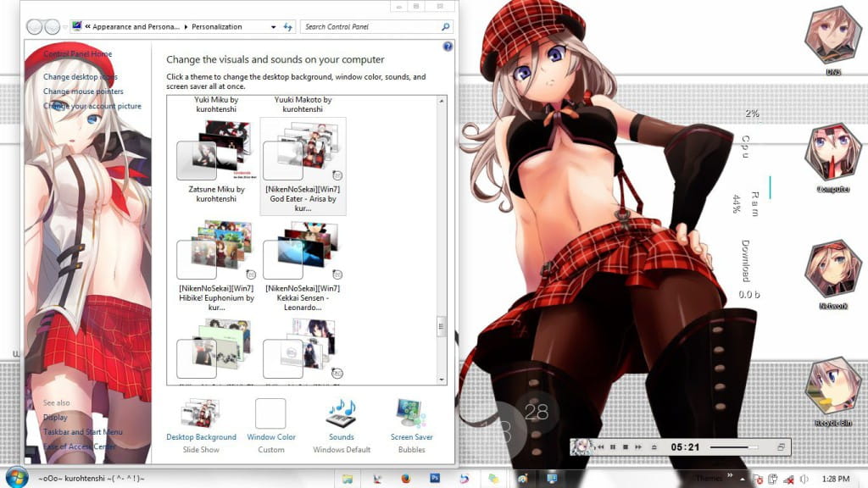868x488 pixels.
Task: Expand the Themes taskbar toolbar chevron
Action: [x=731, y=474]
